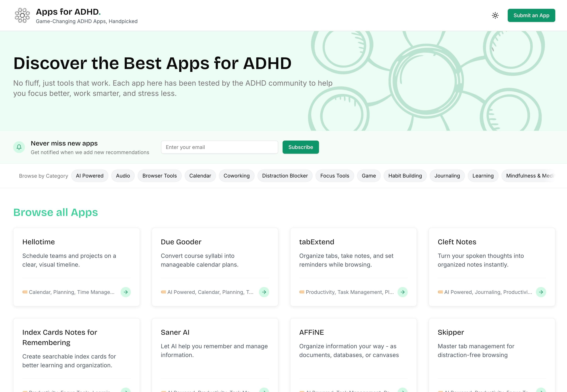Choose the Calendar category chip
This screenshot has width=567, height=392.
click(200, 176)
